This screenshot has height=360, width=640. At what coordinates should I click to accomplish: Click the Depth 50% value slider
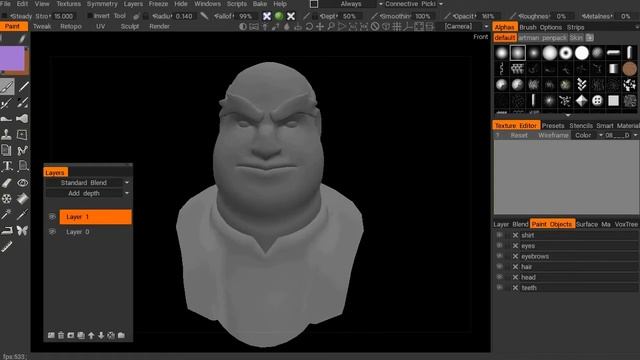349,16
